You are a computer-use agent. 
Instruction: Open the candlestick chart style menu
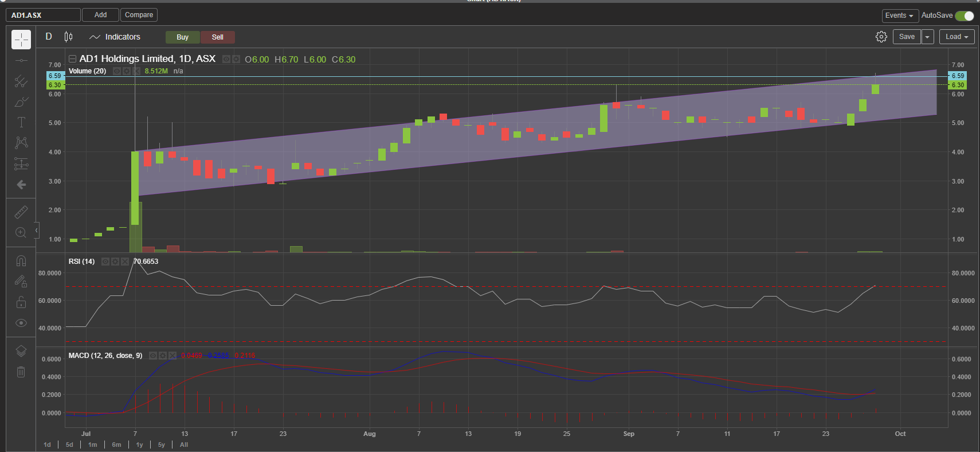click(69, 37)
